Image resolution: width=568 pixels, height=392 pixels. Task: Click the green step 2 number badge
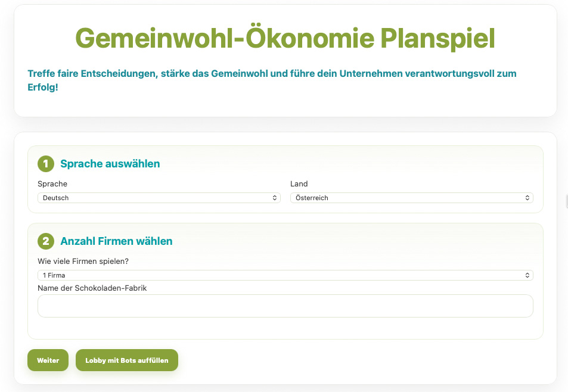point(46,241)
